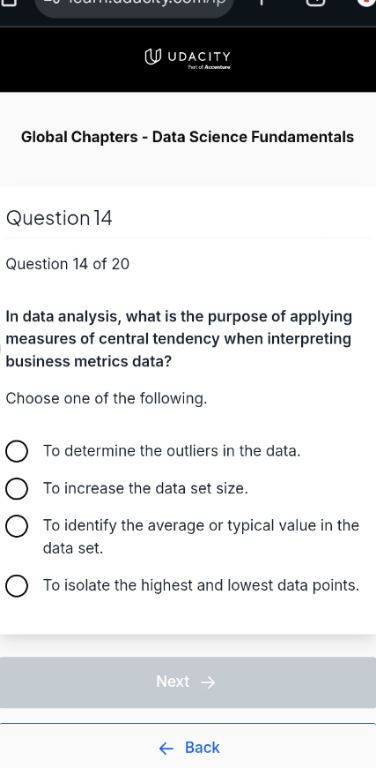Click the Udacity wordmark in the header

[x=199, y=56]
